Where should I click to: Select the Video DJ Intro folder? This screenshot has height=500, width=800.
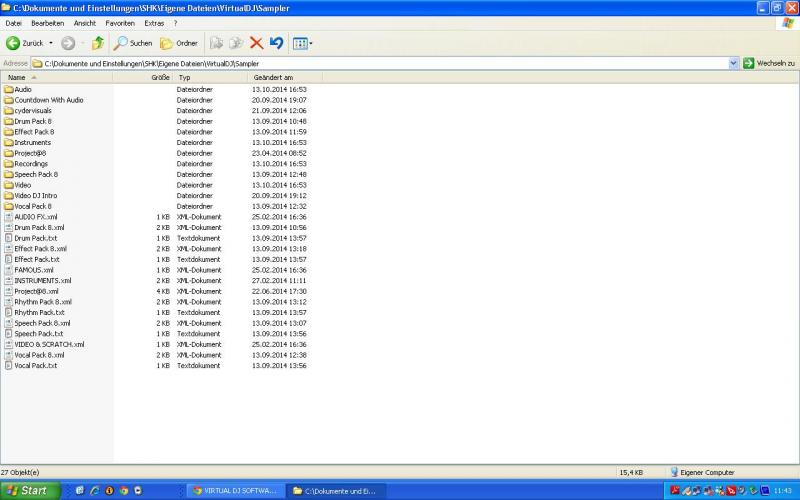[31, 195]
